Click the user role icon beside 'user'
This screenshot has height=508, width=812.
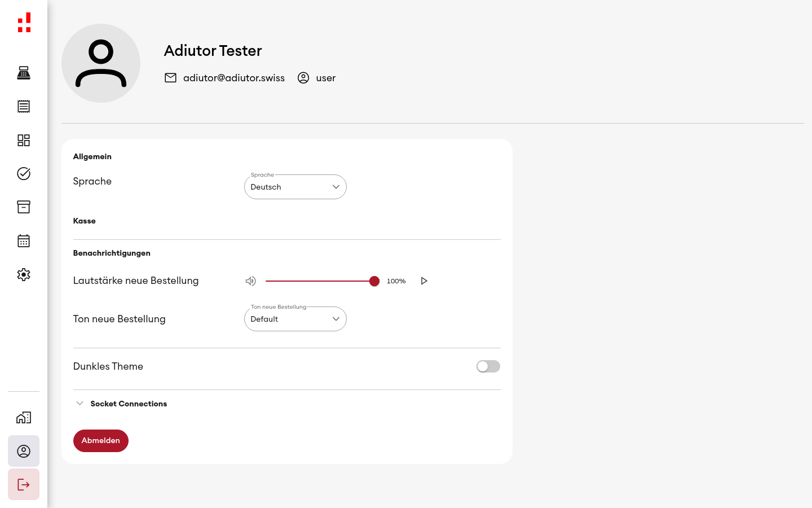(x=303, y=78)
